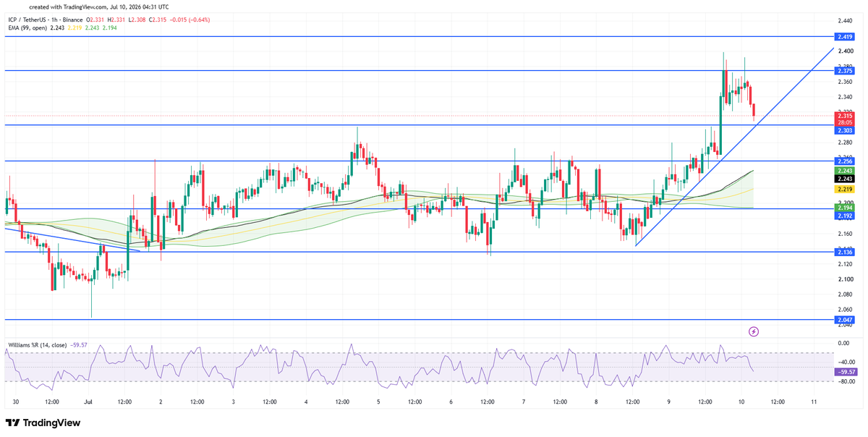Click the 2.375 blue price label

pyautogui.click(x=846, y=71)
